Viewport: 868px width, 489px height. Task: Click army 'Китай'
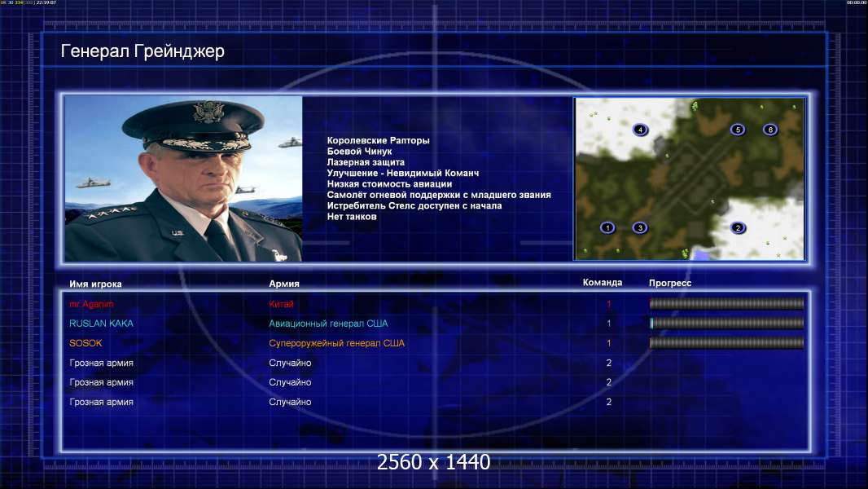pos(281,304)
